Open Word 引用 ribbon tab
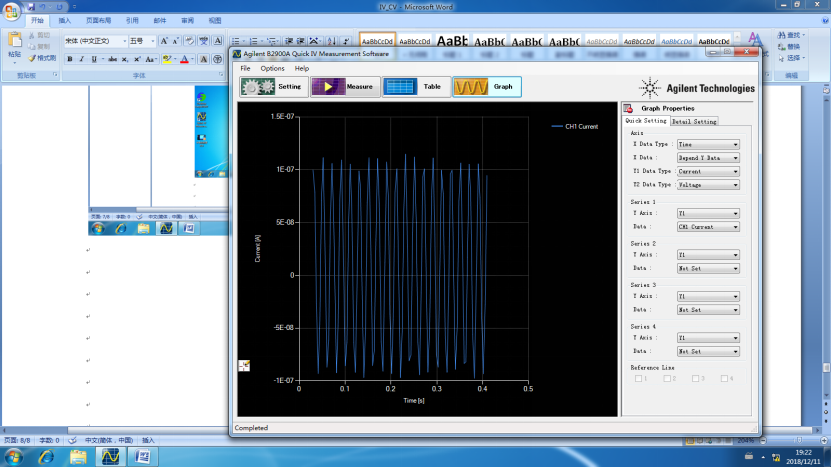Viewport: 831px width, 468px height. 132,21
